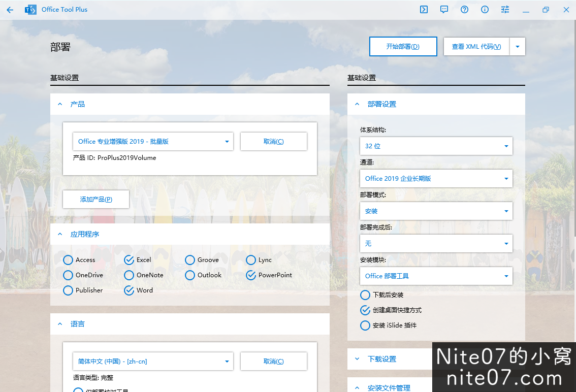Collapse the 产品 section

[x=60, y=104]
